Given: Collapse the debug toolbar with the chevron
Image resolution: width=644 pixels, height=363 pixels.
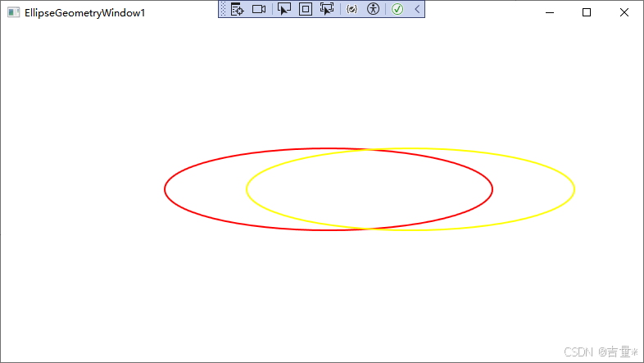Looking at the screenshot, I should [417, 9].
